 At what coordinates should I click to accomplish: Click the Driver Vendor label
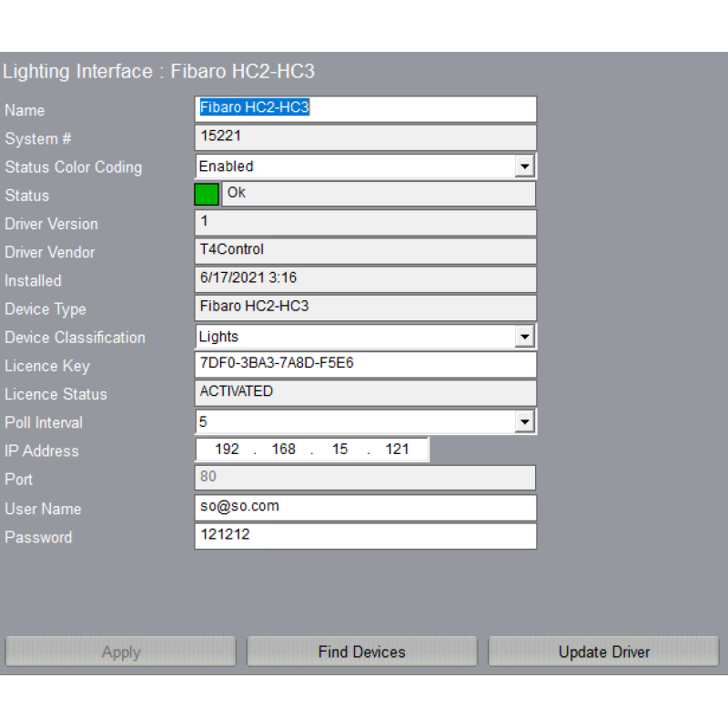click(x=50, y=252)
